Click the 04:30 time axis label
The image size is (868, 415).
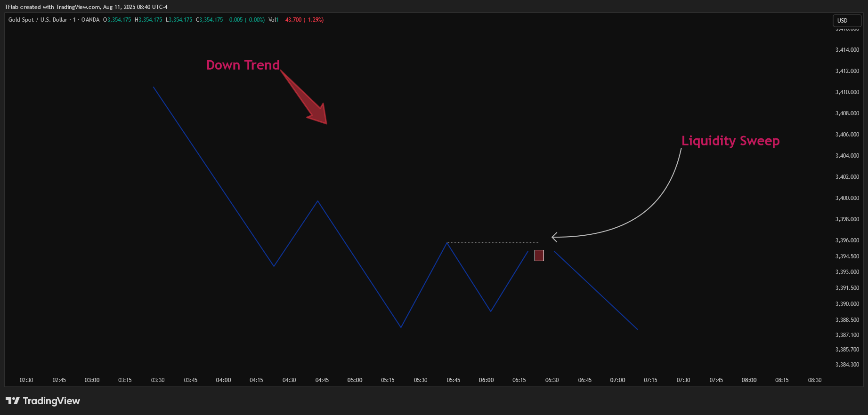[289, 380]
